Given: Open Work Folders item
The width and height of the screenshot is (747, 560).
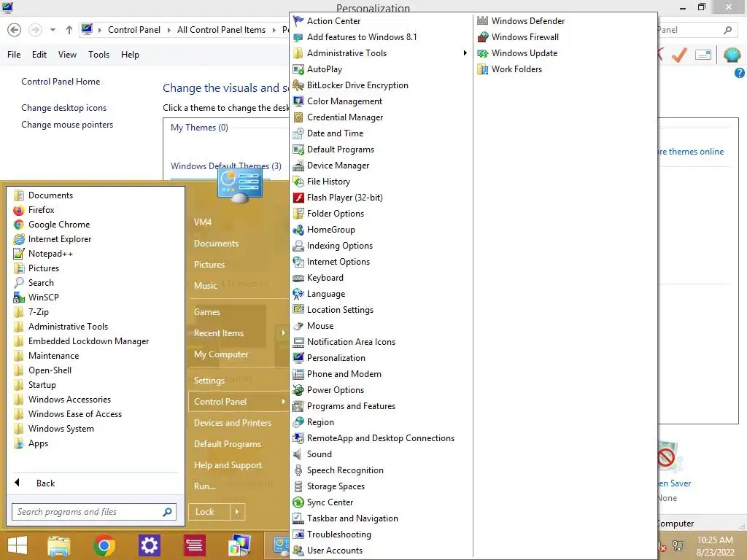Looking at the screenshot, I should [x=516, y=69].
